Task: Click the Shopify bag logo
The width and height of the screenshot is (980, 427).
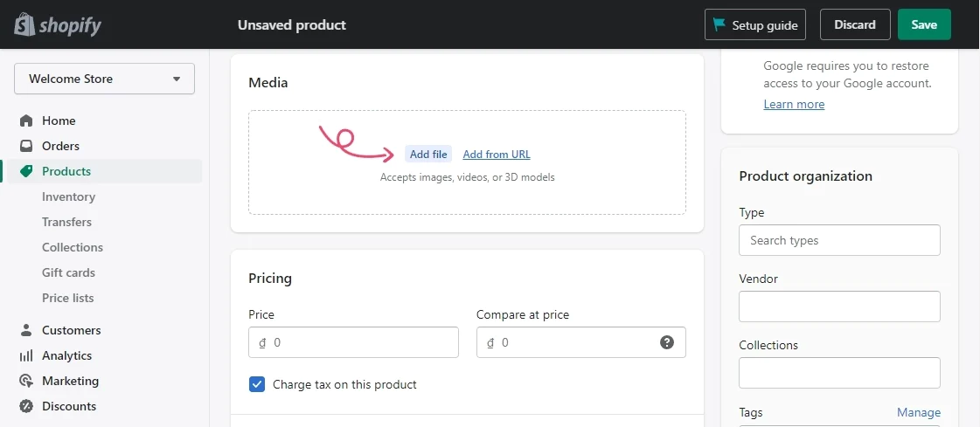Action: coord(24,25)
